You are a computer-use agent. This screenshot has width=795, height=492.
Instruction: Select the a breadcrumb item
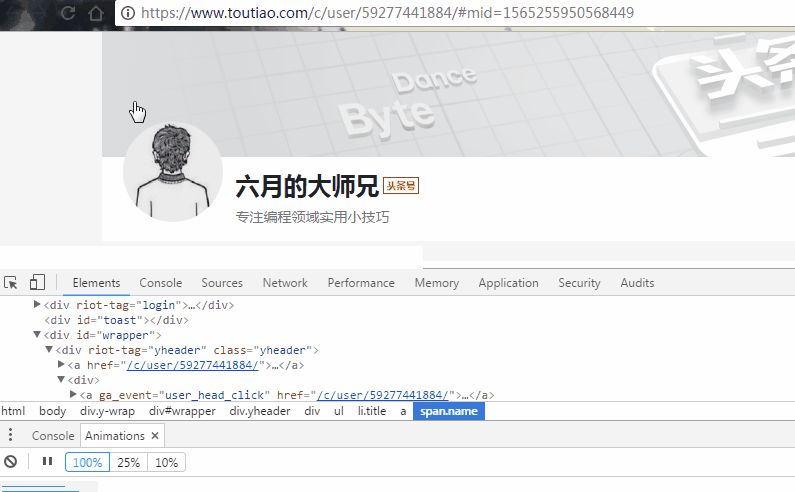403,411
